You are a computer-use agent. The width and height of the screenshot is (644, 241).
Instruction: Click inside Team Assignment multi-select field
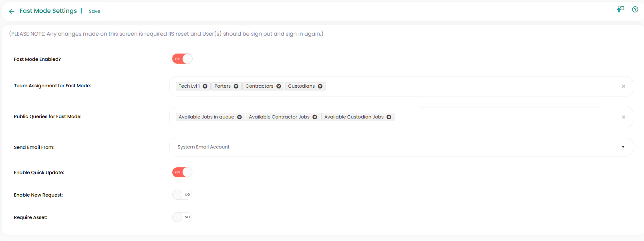coord(461,86)
